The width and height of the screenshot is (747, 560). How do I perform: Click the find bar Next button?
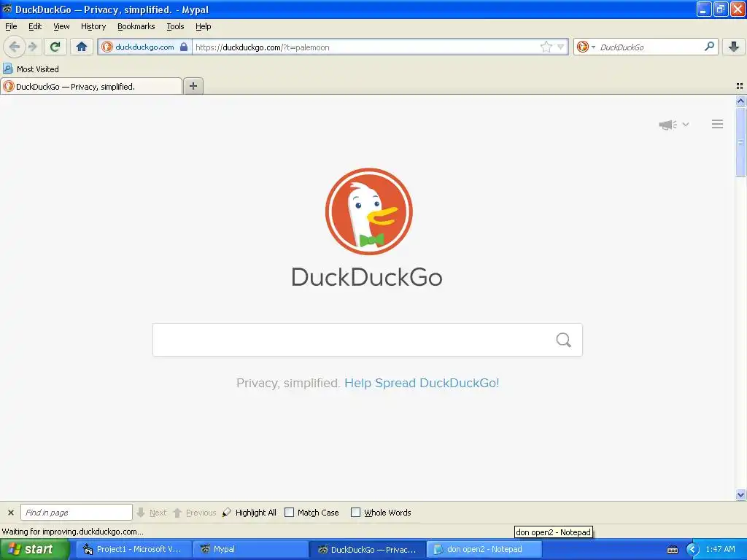pos(152,513)
